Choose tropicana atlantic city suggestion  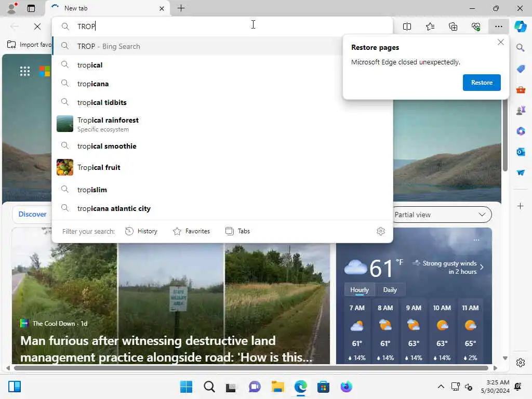tap(222, 208)
